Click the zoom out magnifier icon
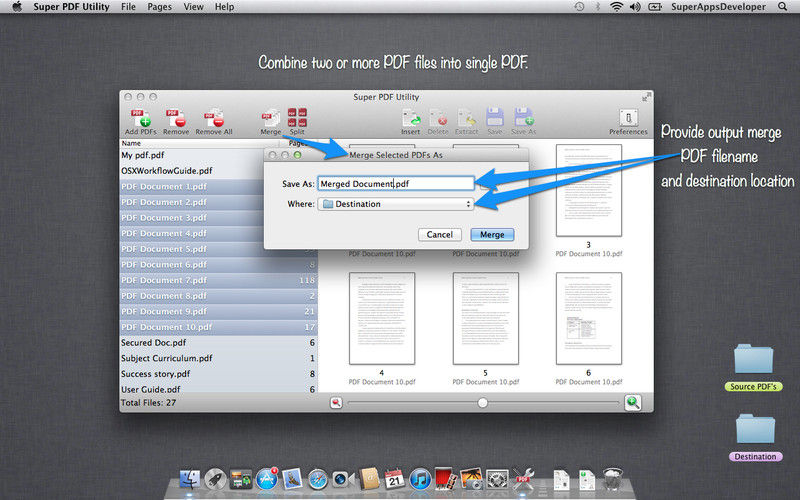This screenshot has height=500, width=800. pos(336,403)
